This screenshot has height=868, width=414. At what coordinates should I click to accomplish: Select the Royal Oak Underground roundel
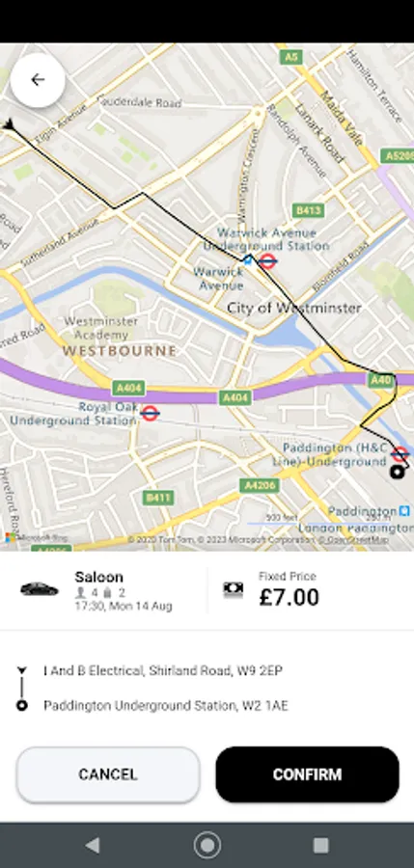pos(150,413)
